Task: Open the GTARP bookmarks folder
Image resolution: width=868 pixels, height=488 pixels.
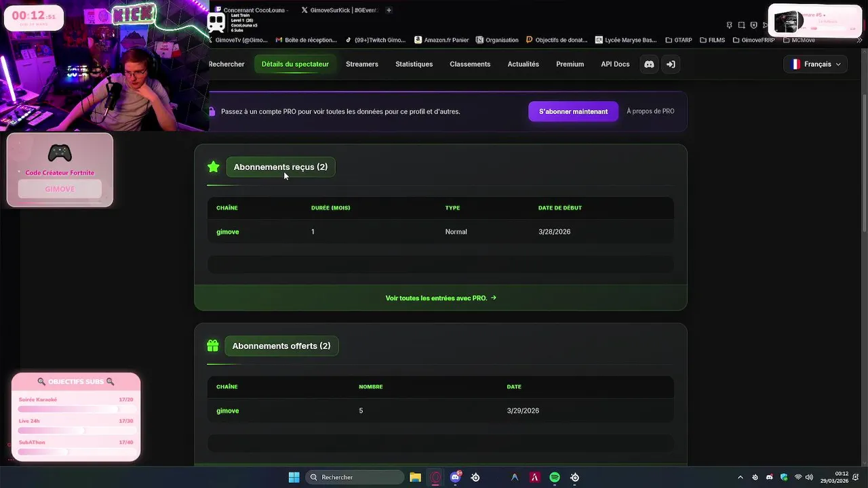Action: 679,40
